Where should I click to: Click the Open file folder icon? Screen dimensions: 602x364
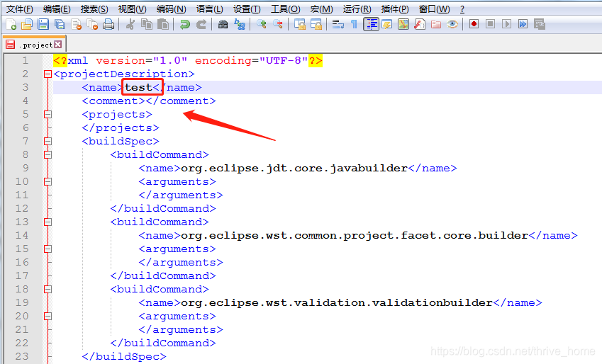(27, 25)
